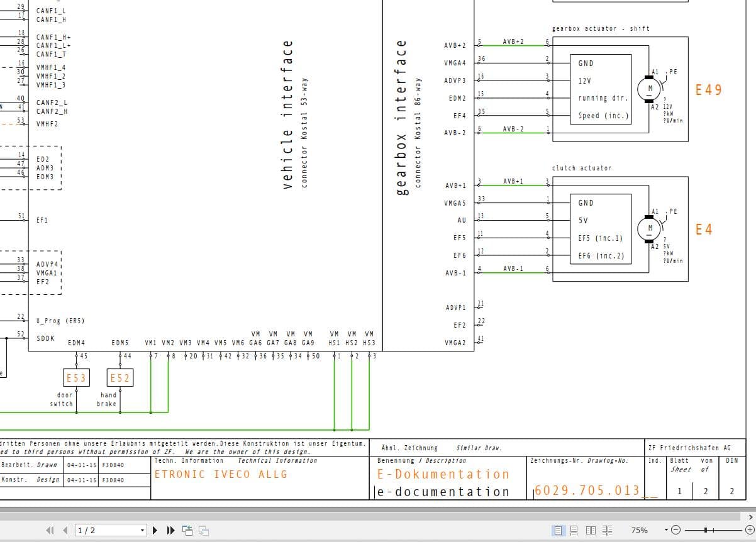Click the go to previous view icon
This screenshot has width=756, height=542.
187,531
